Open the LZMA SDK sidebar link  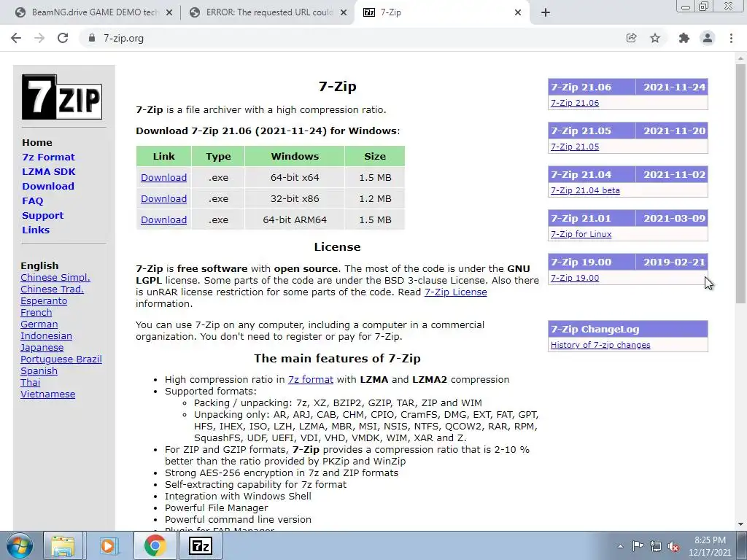pyautogui.click(x=49, y=171)
